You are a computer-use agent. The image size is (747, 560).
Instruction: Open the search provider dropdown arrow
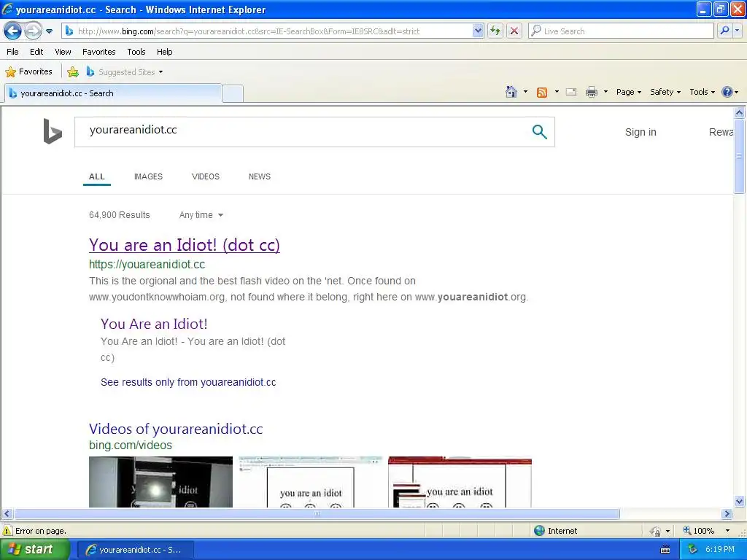[x=737, y=31]
